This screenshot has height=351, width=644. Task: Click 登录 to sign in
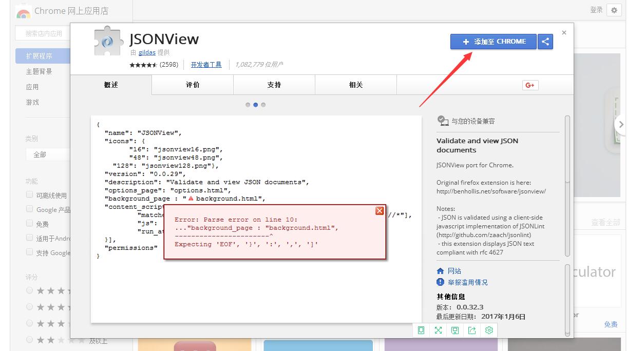[596, 10]
